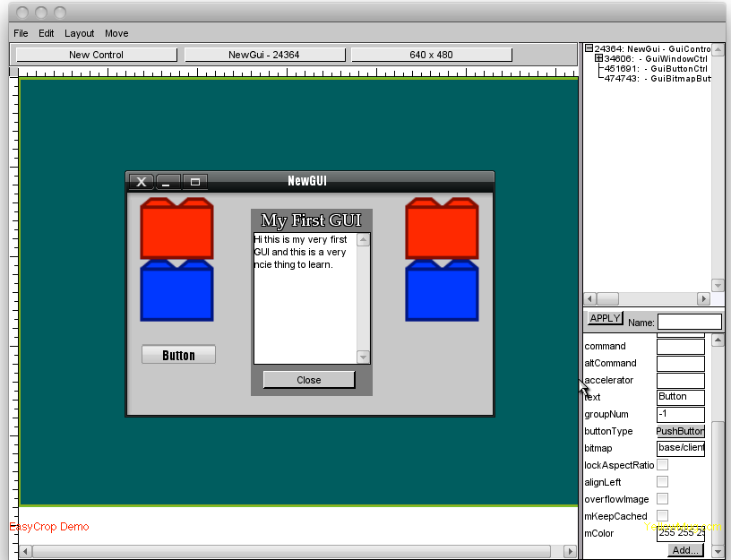Click the New Control button

pos(97,55)
